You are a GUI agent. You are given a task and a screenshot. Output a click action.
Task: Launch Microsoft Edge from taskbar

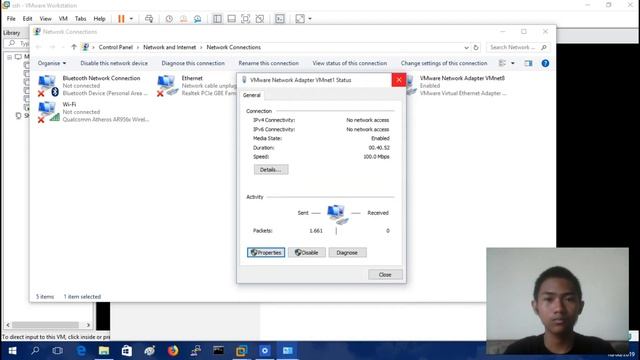tap(81, 351)
